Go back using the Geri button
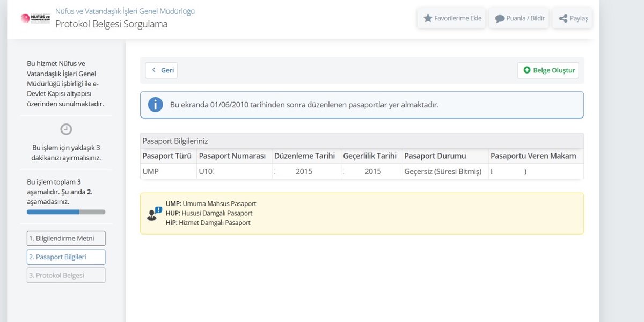 point(162,70)
